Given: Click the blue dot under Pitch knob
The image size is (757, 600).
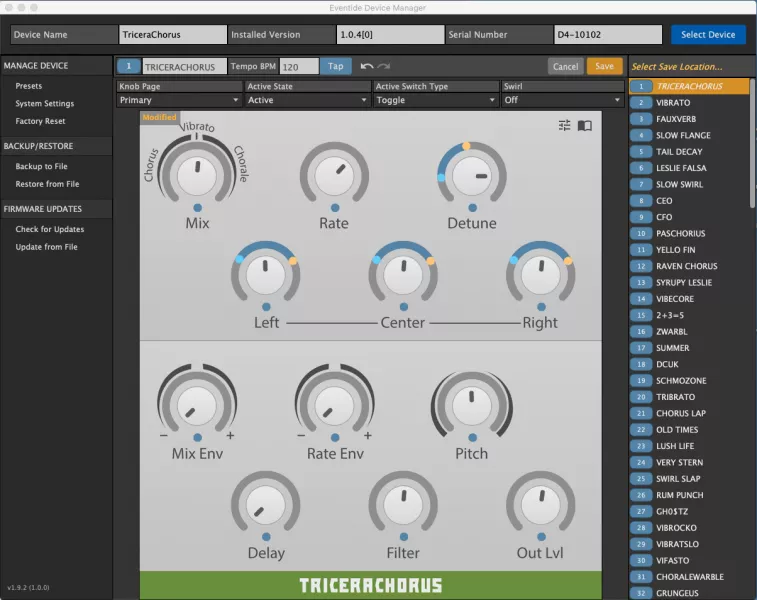Looking at the screenshot, I should coord(473,437).
